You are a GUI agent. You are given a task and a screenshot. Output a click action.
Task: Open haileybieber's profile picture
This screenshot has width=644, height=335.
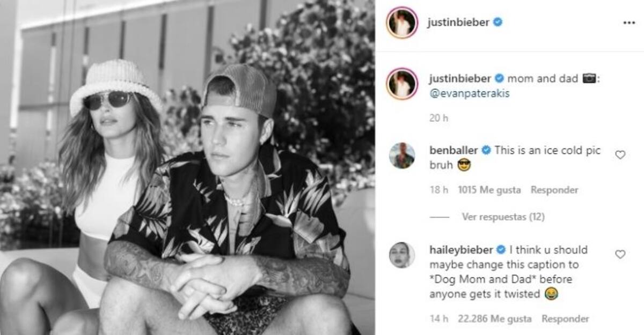point(401,255)
